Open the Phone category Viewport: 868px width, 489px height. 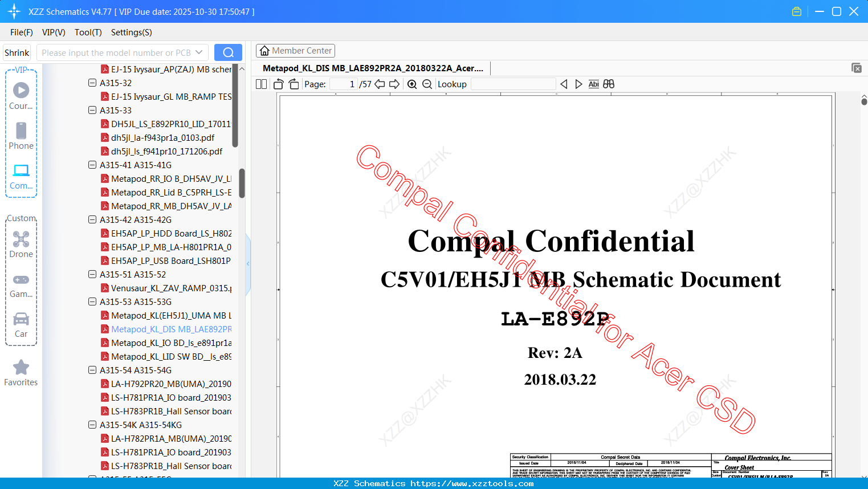(x=21, y=136)
